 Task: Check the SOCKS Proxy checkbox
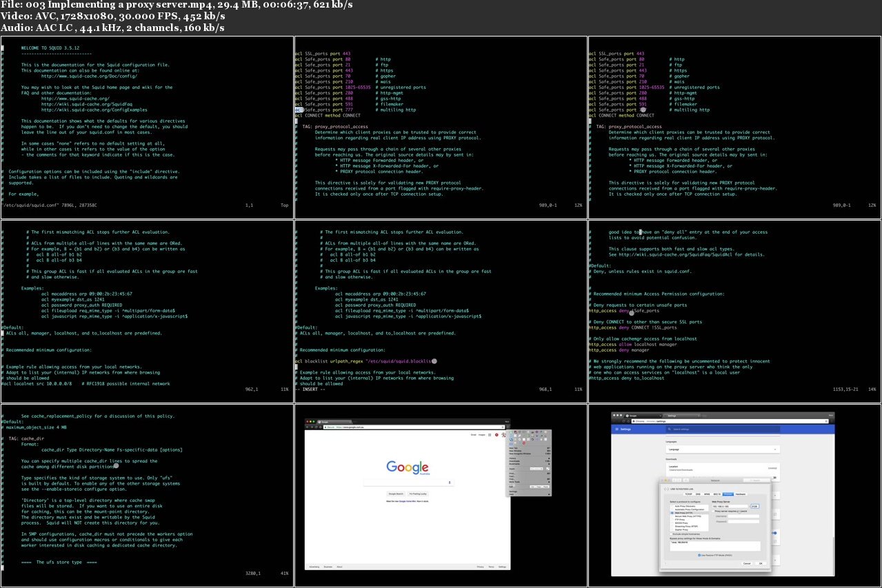tap(672, 523)
